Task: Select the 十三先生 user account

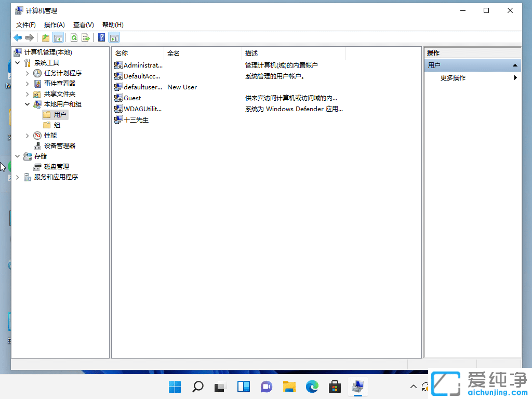Action: point(136,119)
